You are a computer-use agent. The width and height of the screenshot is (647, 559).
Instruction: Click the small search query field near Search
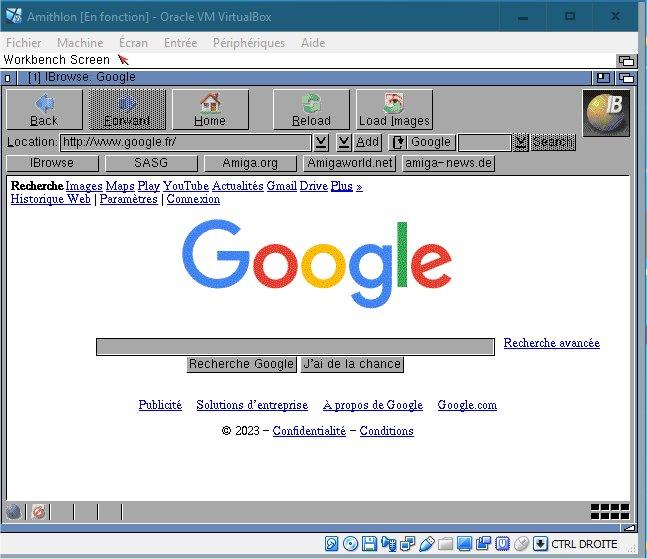[x=485, y=143]
